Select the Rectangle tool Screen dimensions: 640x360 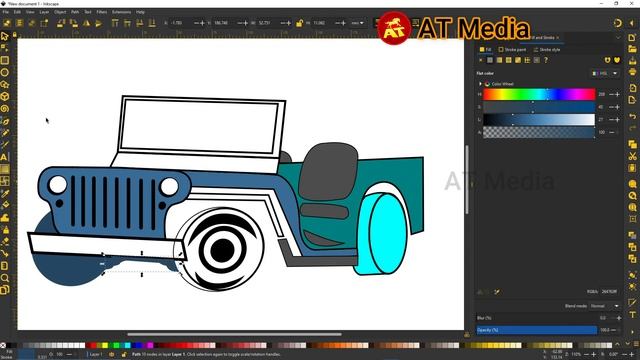click(4, 60)
